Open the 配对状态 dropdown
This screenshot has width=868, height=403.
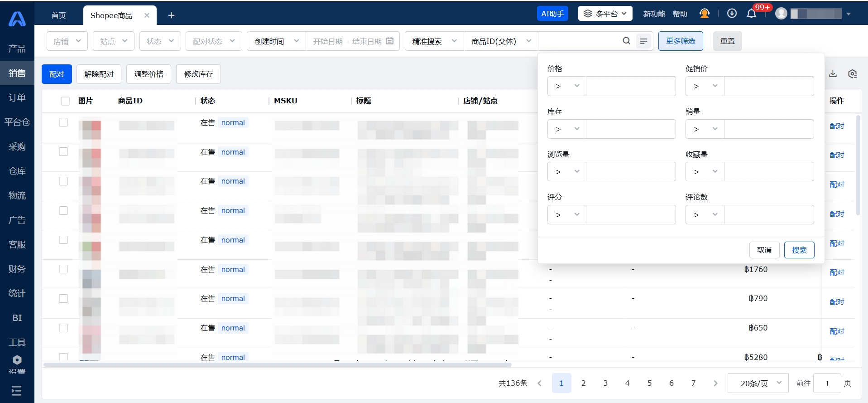[x=214, y=41]
